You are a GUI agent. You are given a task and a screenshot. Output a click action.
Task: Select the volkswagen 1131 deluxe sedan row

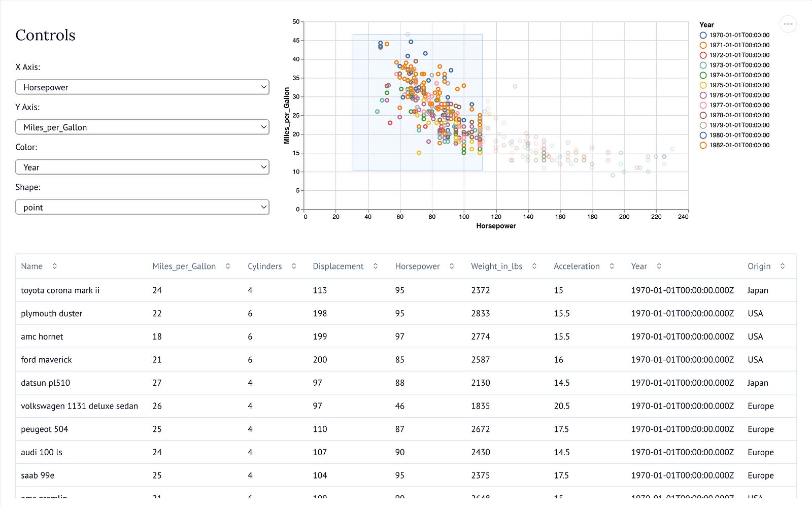pyautogui.click(x=79, y=406)
